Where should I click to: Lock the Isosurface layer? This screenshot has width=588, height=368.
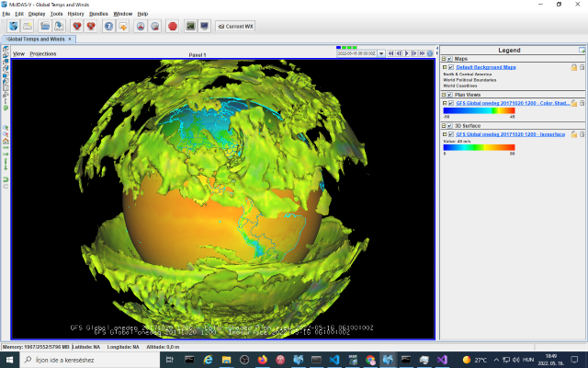click(x=573, y=134)
